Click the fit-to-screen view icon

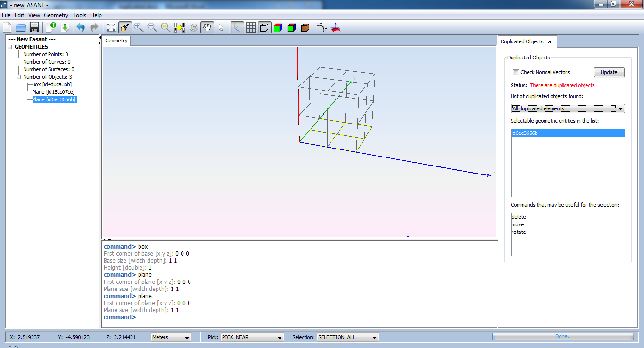(111, 27)
